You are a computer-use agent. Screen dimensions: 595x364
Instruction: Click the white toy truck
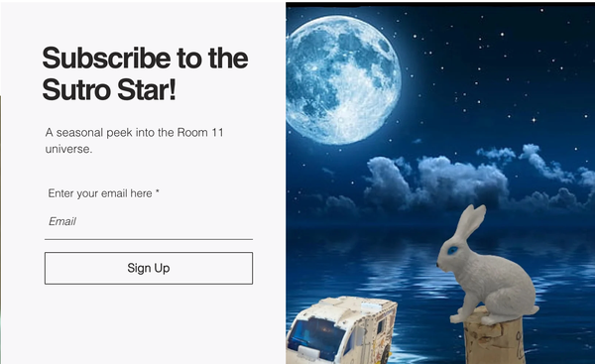[341, 330]
